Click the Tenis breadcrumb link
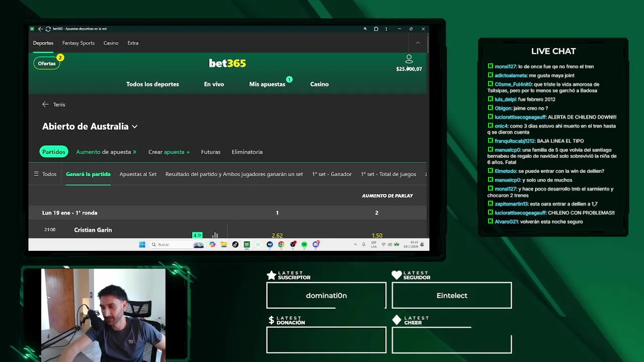The width and height of the screenshot is (644, 362). coord(59,105)
